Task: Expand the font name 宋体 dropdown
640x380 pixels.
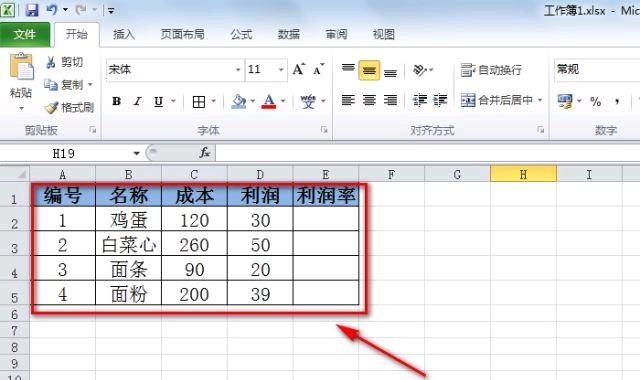Action: pyautogui.click(x=238, y=69)
